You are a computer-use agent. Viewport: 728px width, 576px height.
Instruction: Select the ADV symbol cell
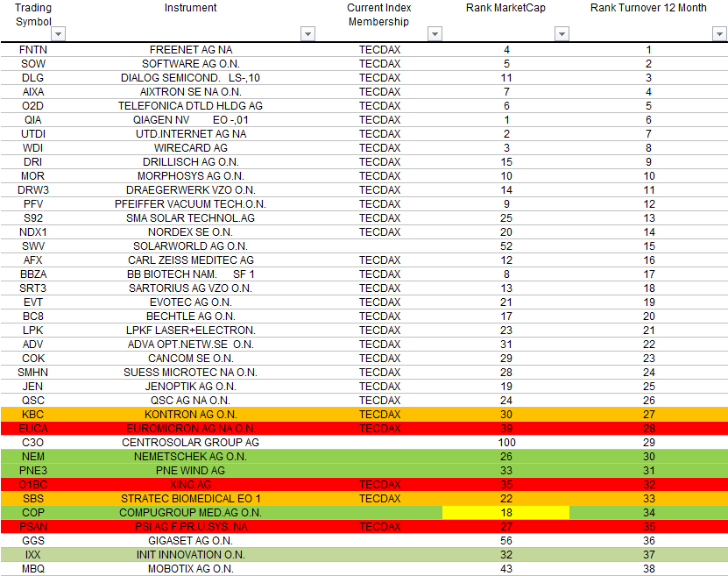coord(33,345)
